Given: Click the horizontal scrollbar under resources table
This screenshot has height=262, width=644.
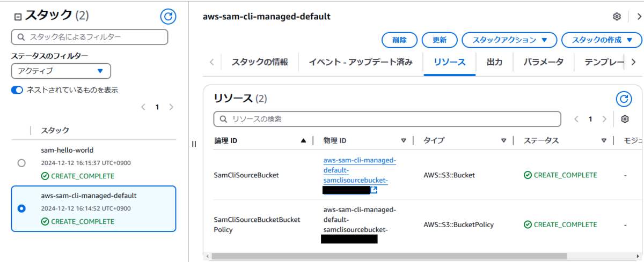Looking at the screenshot, I should click(389, 256).
